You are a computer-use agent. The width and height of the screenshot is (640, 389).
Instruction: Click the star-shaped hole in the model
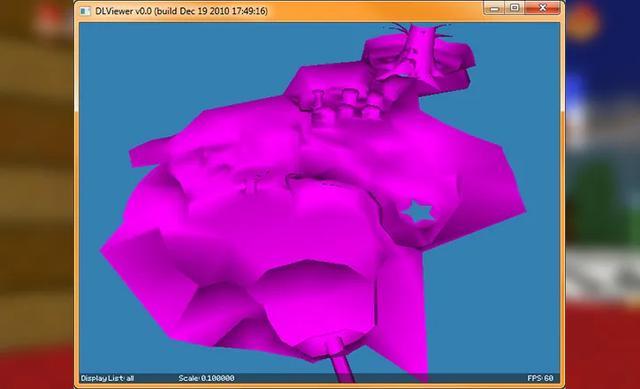tap(418, 211)
